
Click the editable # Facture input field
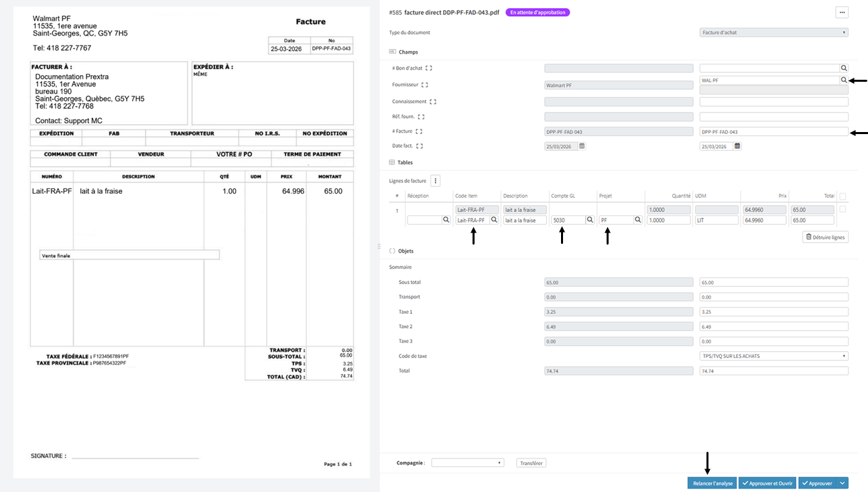click(771, 132)
